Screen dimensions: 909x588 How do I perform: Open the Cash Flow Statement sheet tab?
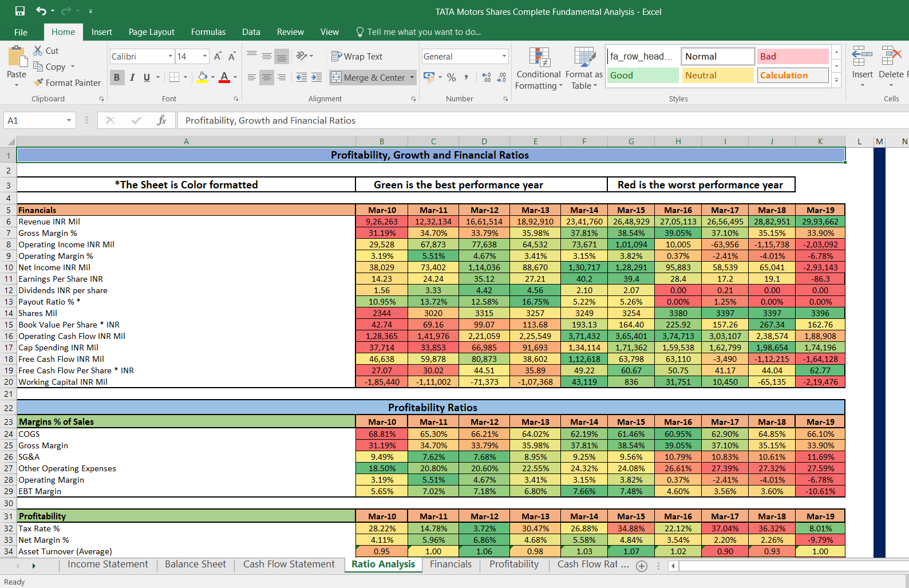(289, 564)
